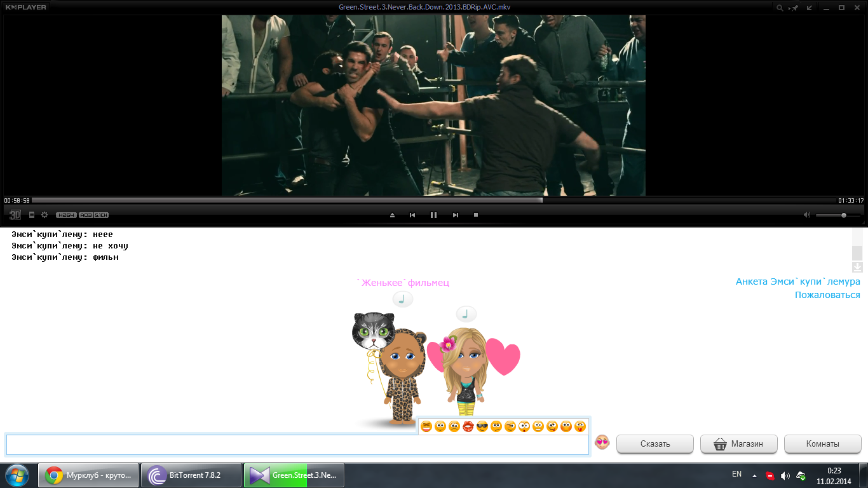Click chat message 'неее'
This screenshot has width=868, height=488.
coord(103,234)
